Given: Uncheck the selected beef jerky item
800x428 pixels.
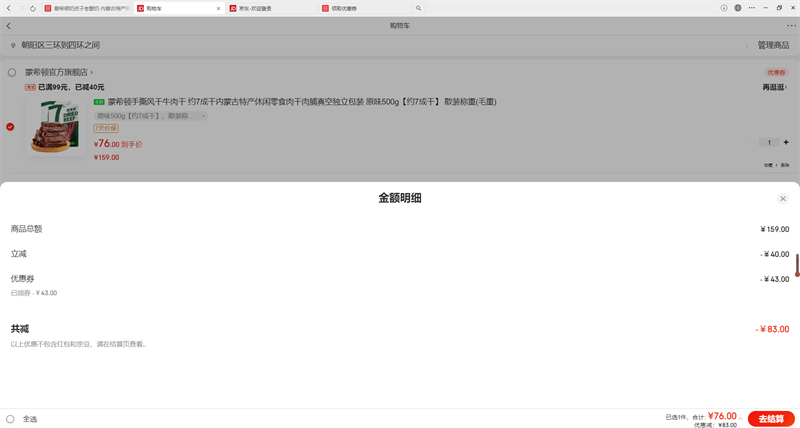Looking at the screenshot, I should click(x=10, y=127).
